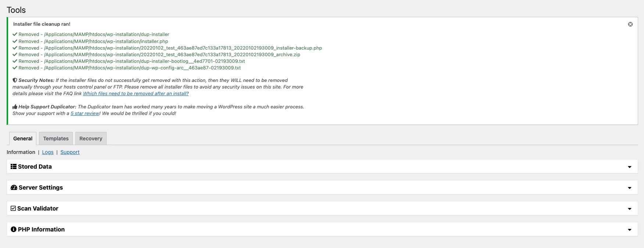
Task: Open the Support sub-page link
Action: 70,152
